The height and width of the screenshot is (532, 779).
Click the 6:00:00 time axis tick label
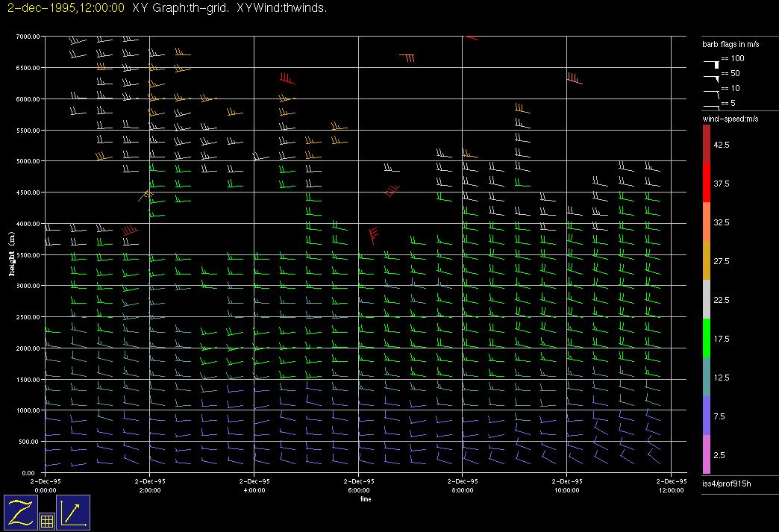pos(358,491)
